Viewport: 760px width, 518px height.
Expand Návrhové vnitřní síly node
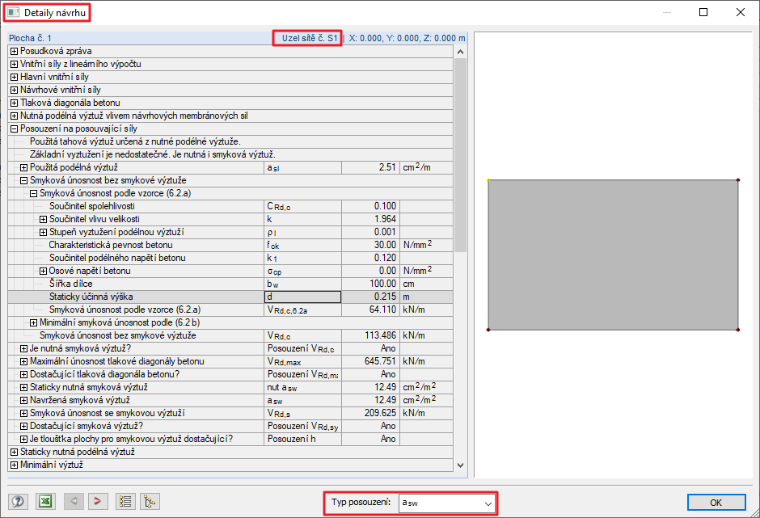14,90
